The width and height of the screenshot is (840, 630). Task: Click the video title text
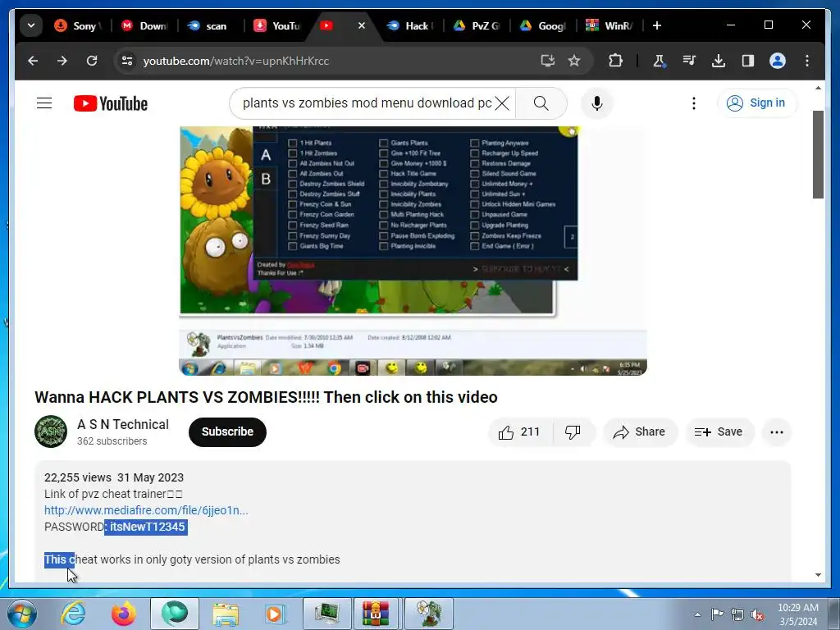click(x=266, y=397)
